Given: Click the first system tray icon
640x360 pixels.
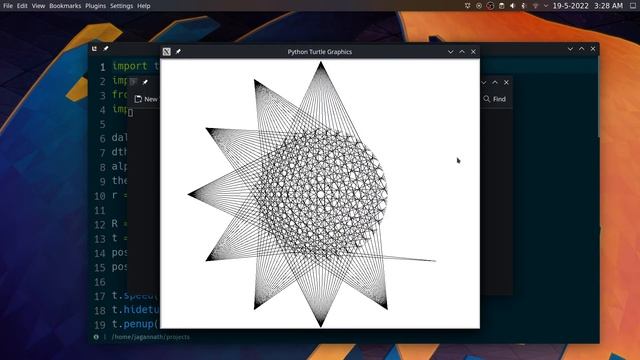Looking at the screenshot, I should point(468,6).
